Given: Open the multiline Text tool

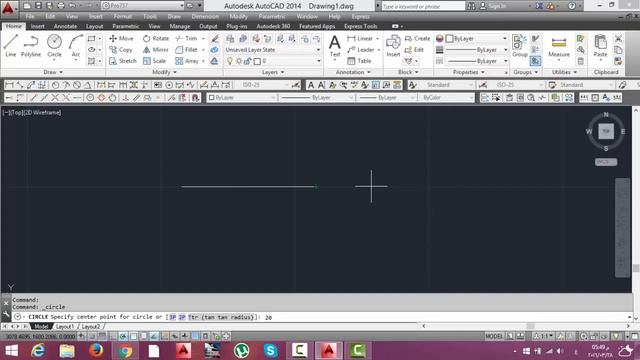Looking at the screenshot, I should pyautogui.click(x=335, y=45).
